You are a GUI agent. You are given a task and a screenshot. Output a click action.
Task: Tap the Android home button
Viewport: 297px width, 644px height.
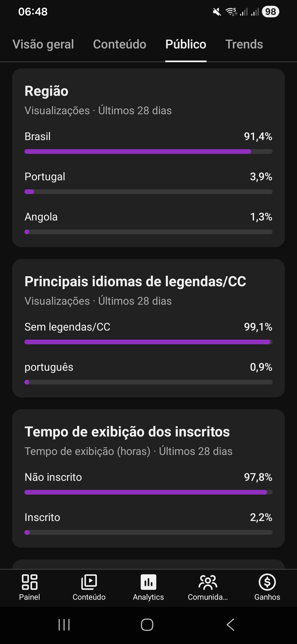coord(147,625)
